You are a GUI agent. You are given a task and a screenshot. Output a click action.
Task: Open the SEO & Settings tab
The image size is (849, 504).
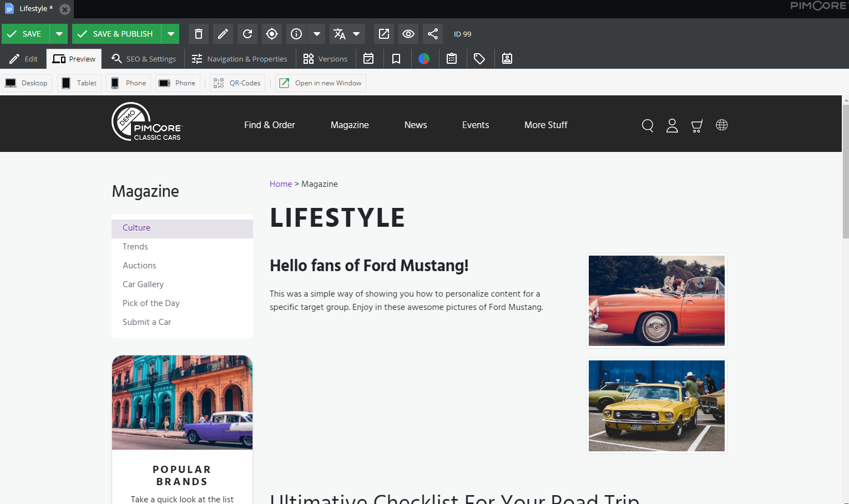pyautogui.click(x=144, y=59)
